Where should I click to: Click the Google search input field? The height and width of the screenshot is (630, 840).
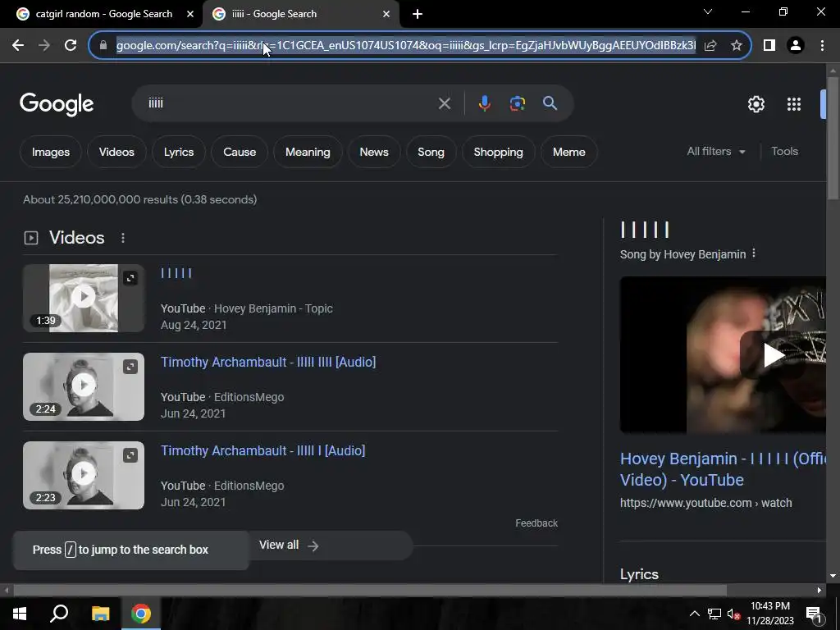coord(290,103)
